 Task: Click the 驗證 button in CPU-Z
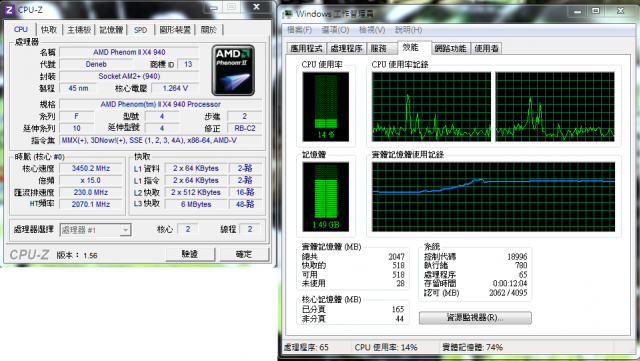click(x=190, y=254)
